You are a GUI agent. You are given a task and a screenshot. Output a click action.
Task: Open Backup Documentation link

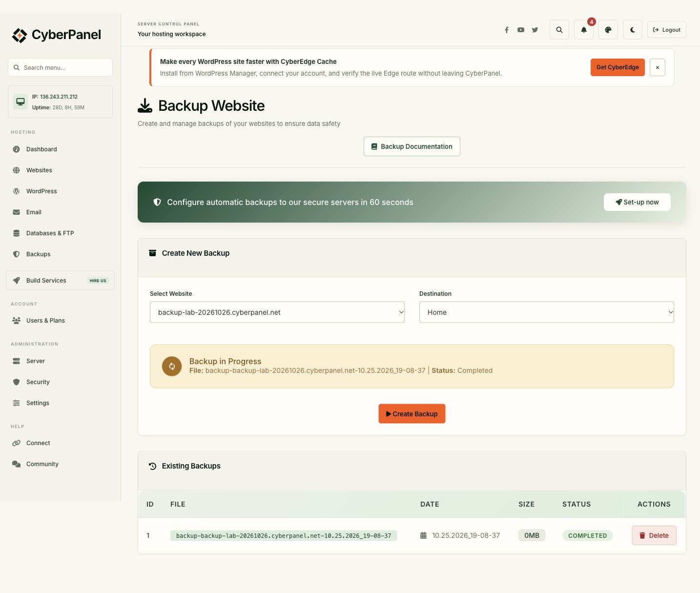412,146
